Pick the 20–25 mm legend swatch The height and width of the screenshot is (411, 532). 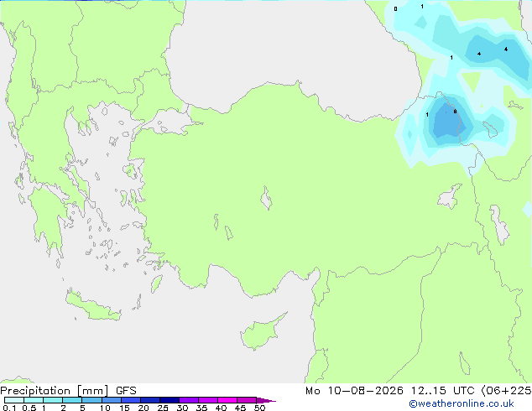(x=149, y=400)
